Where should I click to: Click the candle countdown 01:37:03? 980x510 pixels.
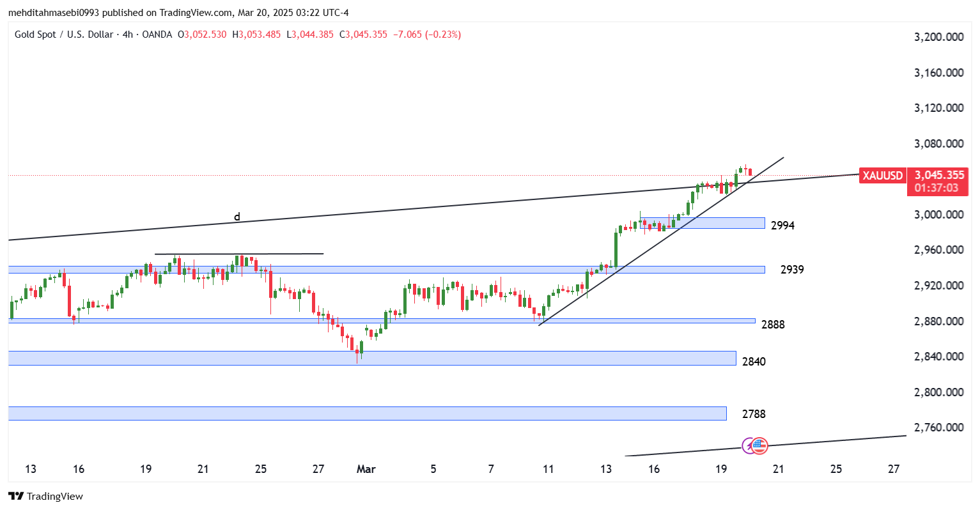(x=937, y=188)
